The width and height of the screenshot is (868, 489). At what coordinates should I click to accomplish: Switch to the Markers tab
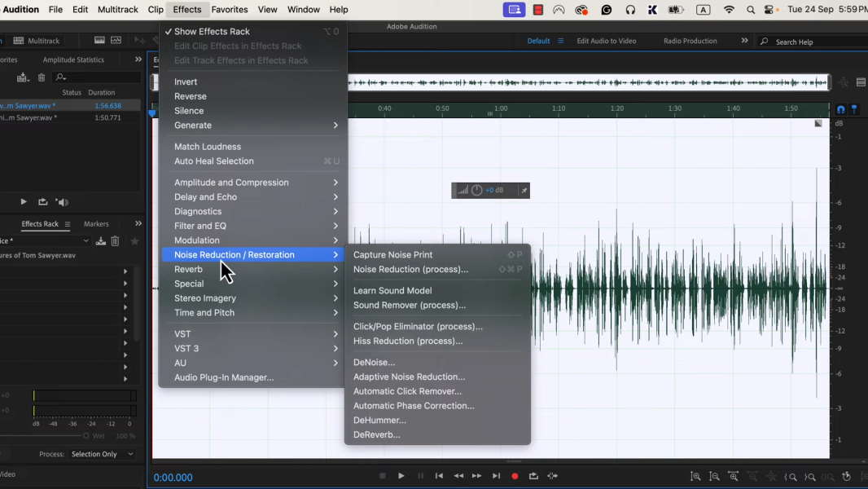pyautogui.click(x=96, y=224)
